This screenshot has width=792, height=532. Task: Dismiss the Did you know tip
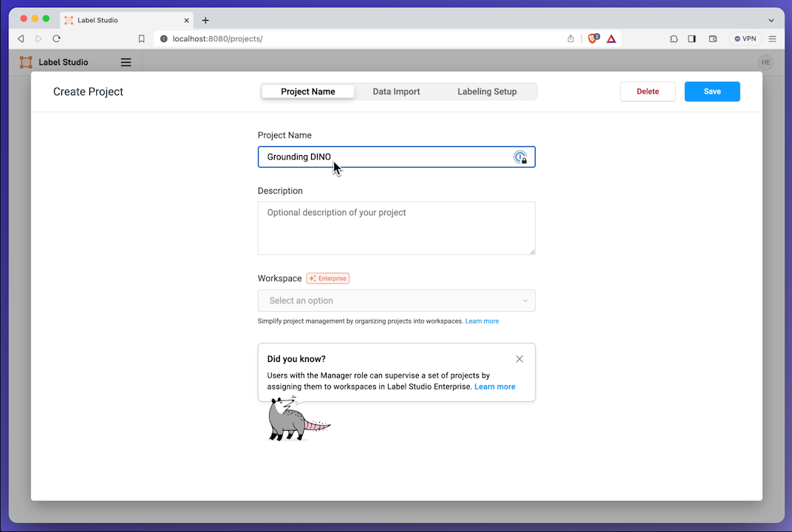tap(519, 358)
